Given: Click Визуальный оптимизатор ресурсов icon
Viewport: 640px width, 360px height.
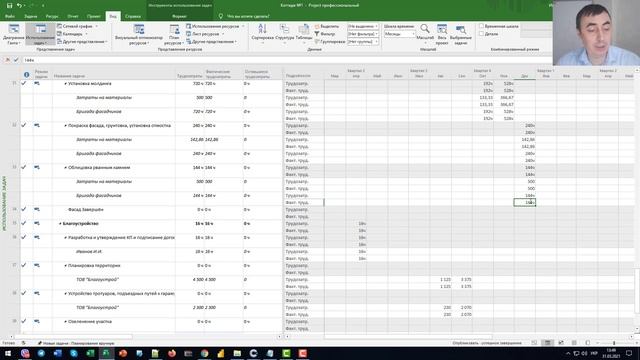Looking at the screenshot, I should (139, 29).
